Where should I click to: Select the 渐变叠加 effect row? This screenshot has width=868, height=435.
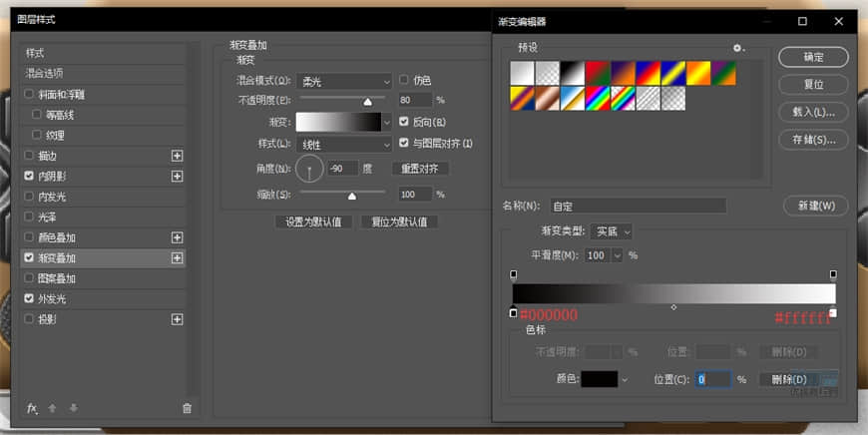click(x=103, y=257)
